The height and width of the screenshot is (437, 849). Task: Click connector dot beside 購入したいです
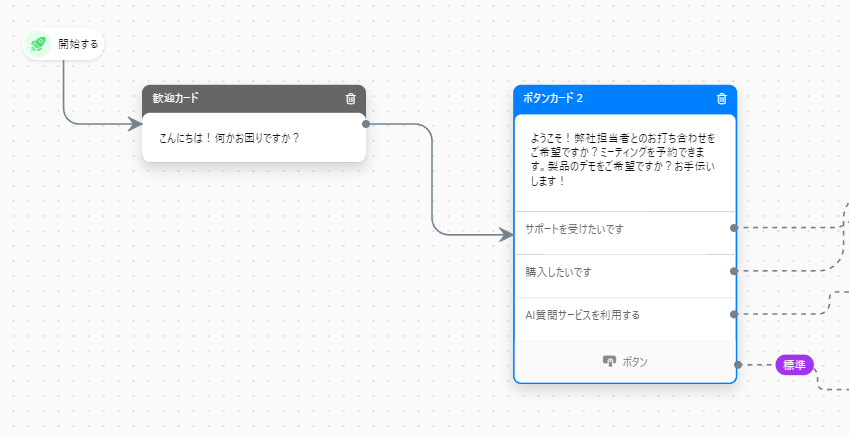734,271
